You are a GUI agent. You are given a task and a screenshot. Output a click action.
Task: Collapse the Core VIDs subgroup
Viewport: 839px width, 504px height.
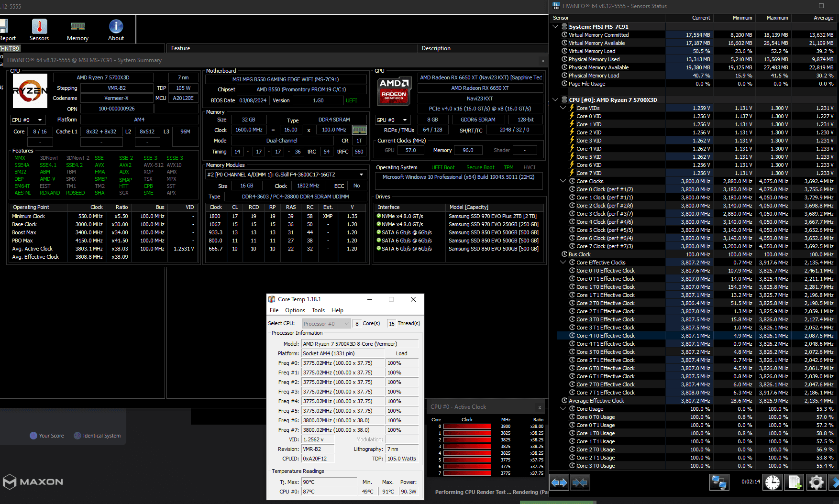(563, 108)
